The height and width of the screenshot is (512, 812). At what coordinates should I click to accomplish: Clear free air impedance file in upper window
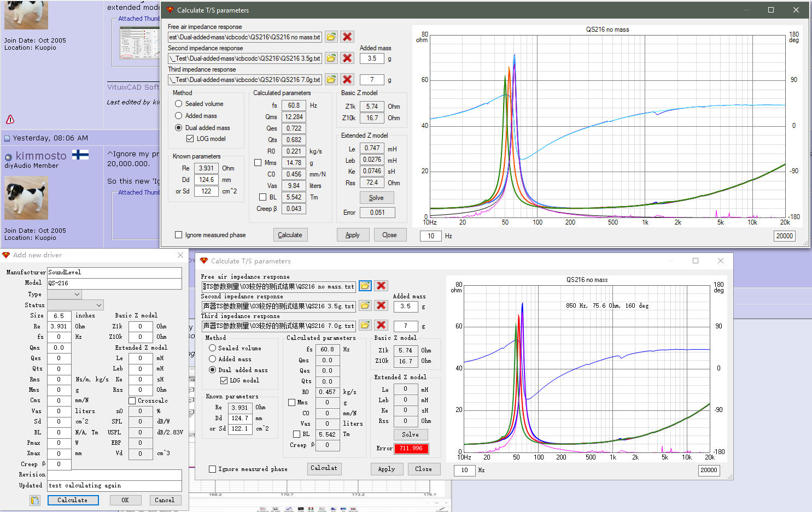coord(347,37)
